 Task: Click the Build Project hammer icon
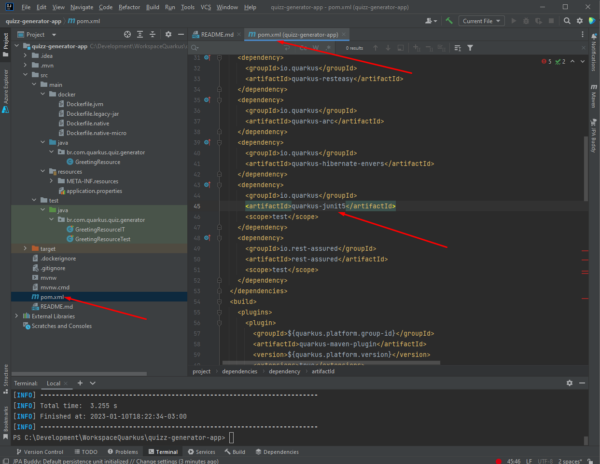pos(449,21)
